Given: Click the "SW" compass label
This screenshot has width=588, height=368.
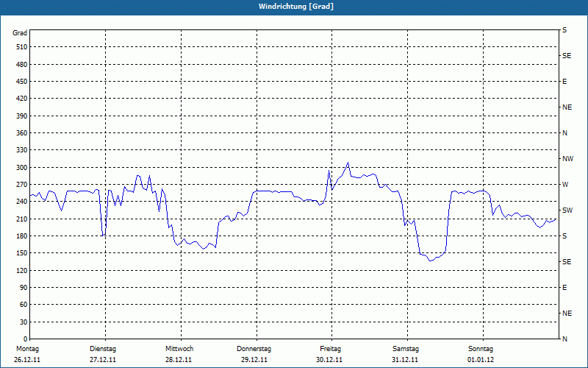Looking at the screenshot, I should (567, 210).
